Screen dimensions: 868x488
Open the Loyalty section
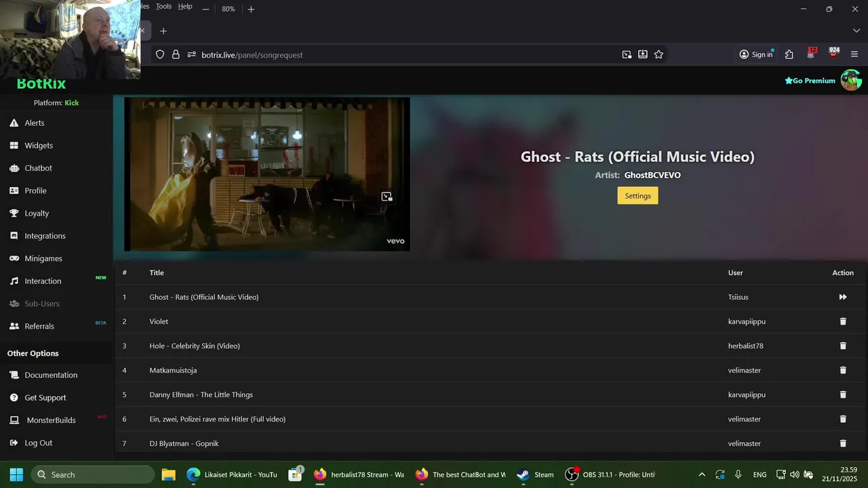tap(37, 213)
